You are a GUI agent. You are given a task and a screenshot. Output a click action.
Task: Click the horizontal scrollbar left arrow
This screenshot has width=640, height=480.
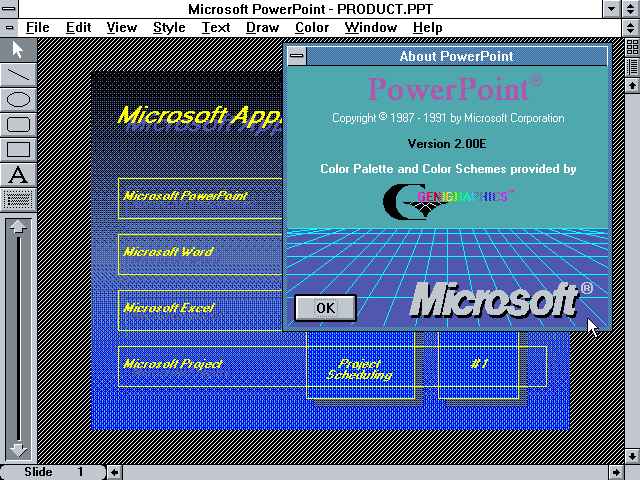point(115,473)
